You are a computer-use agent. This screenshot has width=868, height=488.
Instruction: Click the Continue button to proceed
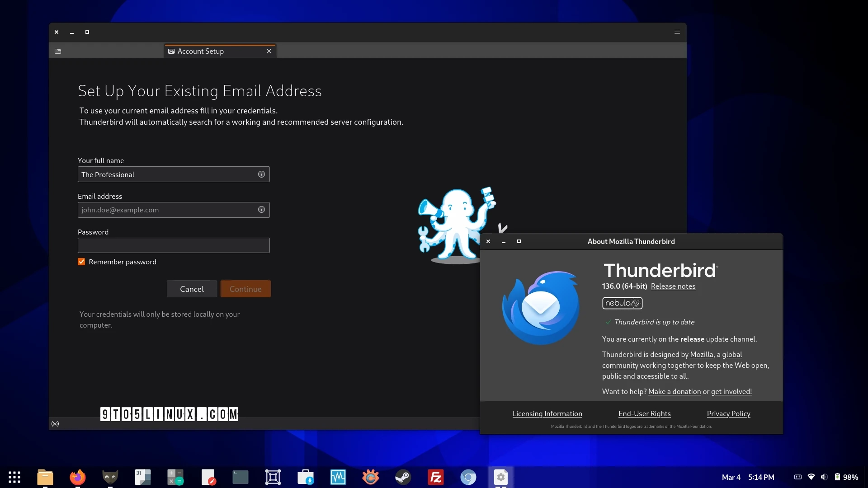245,289
